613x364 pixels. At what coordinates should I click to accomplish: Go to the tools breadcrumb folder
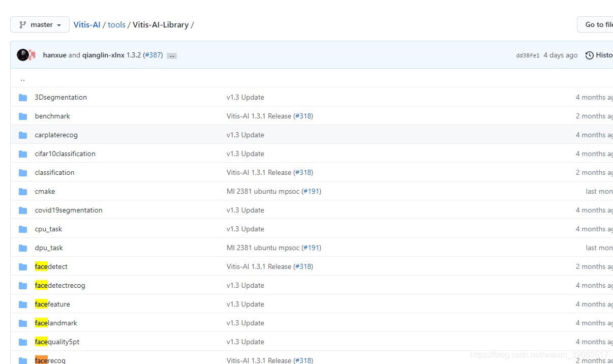click(116, 24)
